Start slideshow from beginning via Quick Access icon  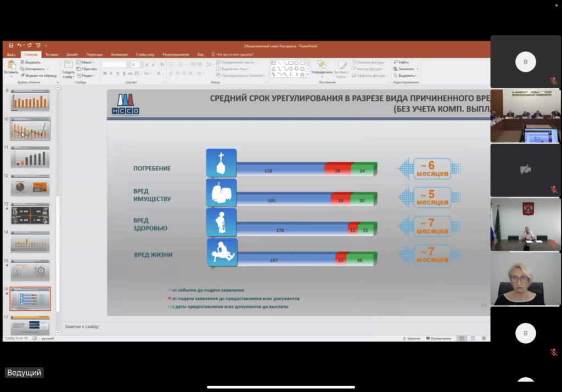click(38, 46)
